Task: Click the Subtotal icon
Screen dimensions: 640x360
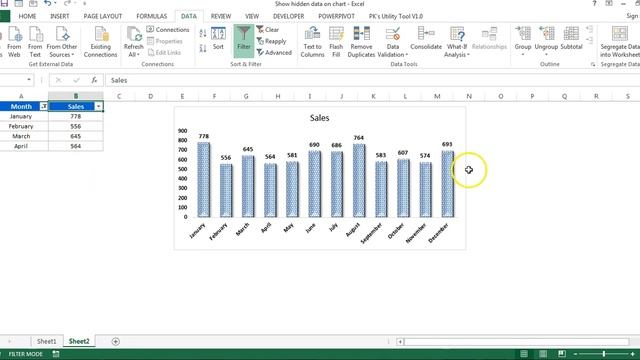Action: click(571, 39)
